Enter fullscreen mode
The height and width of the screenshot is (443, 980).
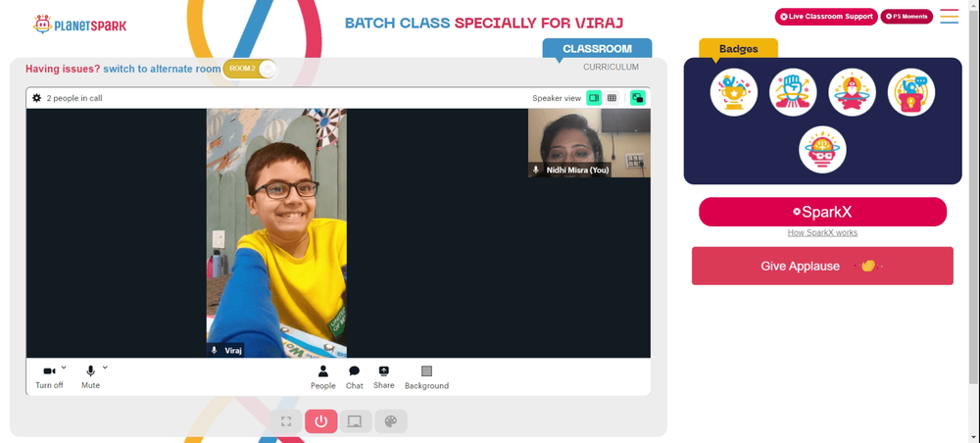(286, 421)
